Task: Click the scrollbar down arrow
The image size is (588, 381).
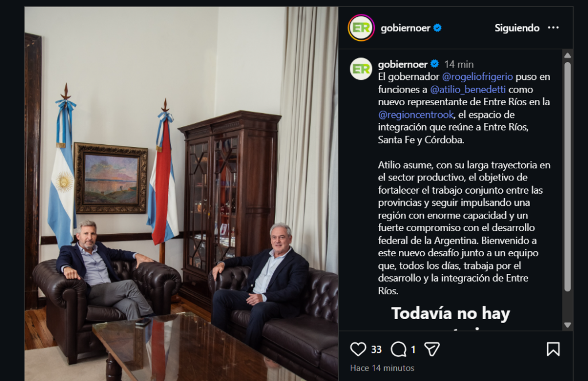Action: [x=567, y=325]
